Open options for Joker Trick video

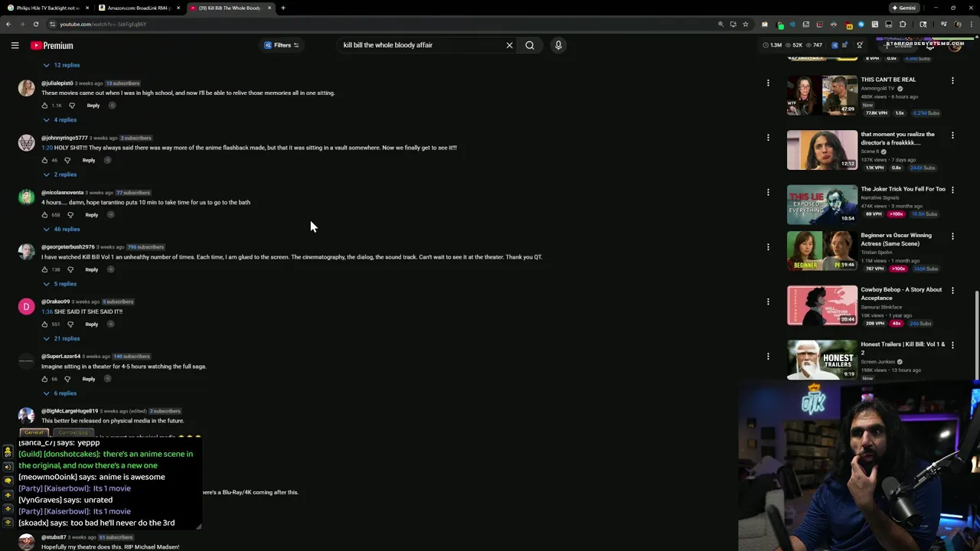pyautogui.click(x=952, y=190)
